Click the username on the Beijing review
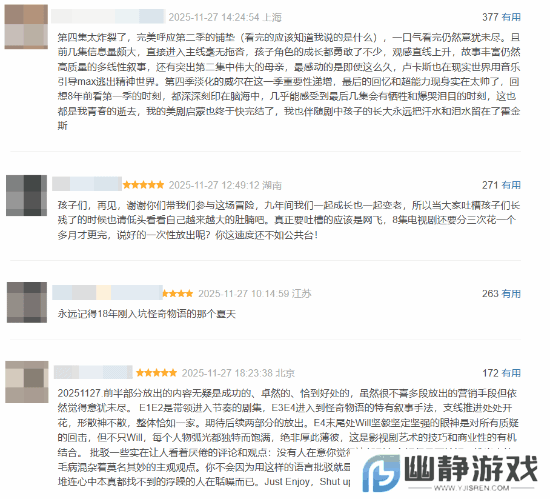This screenshot has height=499, width=550. (x=93, y=372)
